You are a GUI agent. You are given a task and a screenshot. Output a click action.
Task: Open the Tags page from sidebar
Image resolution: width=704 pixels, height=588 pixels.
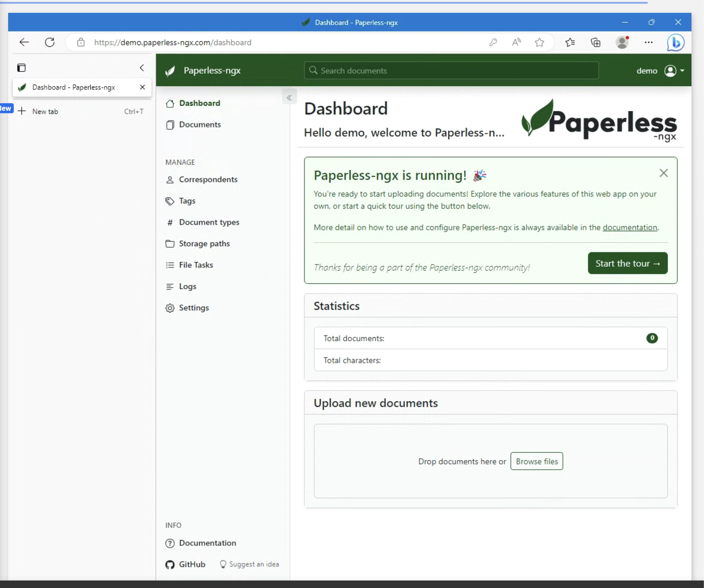(187, 201)
